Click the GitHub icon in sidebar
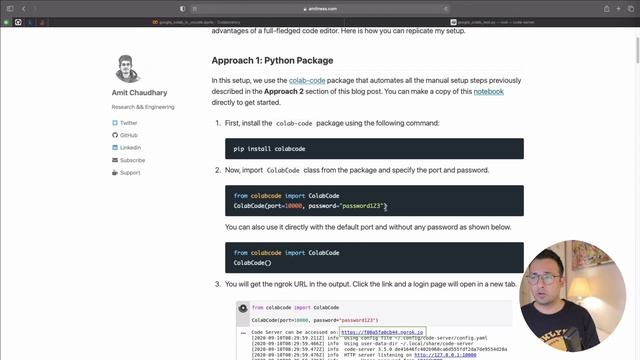Screen dimensions: 640x360 pos(115,135)
